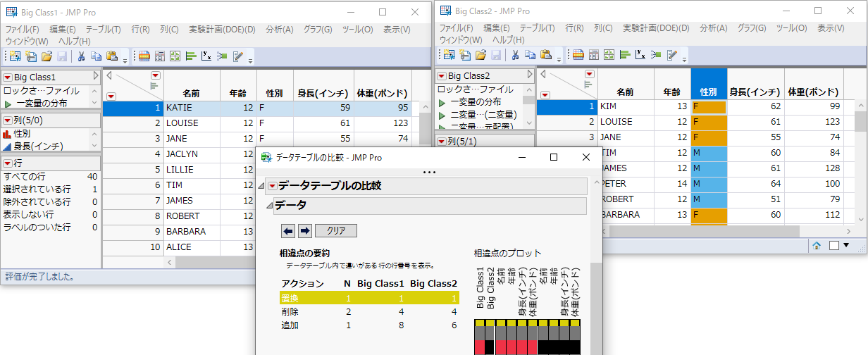Click the pencil edit icon in Big Class1 toolbar

click(237, 56)
